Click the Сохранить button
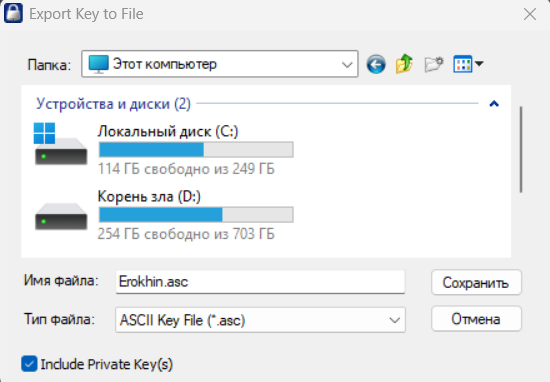 tap(476, 282)
